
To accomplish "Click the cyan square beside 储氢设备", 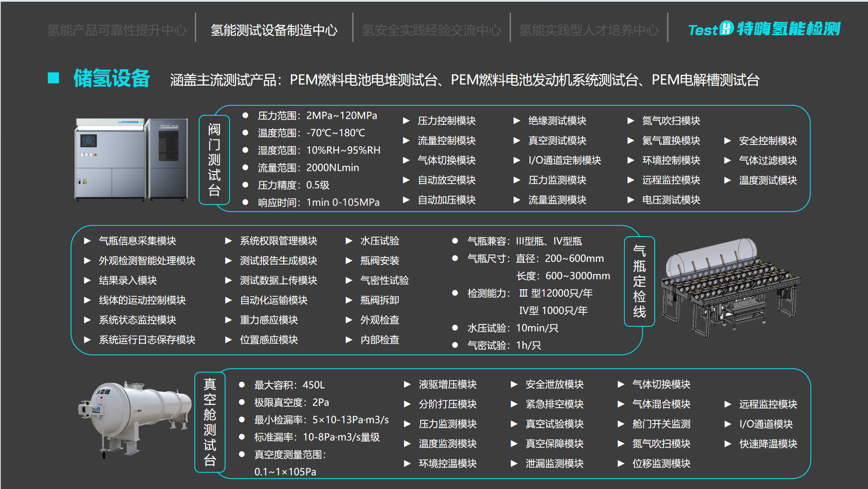I will pyautogui.click(x=53, y=78).
